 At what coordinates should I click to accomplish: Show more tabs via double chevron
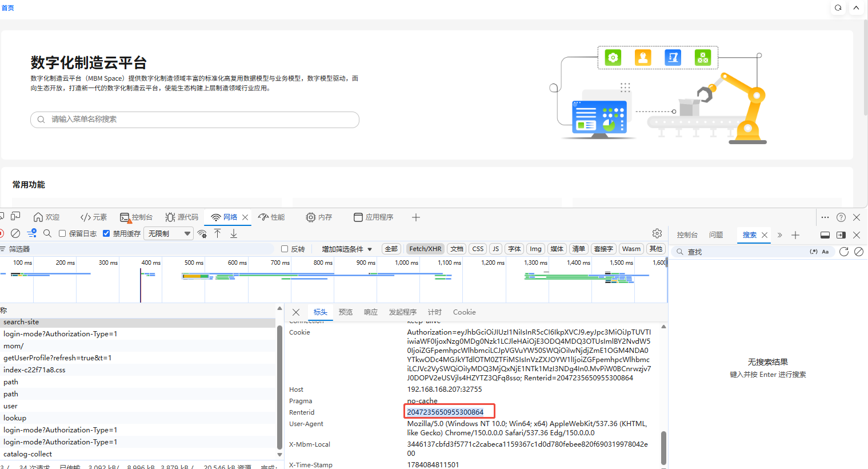coord(779,235)
